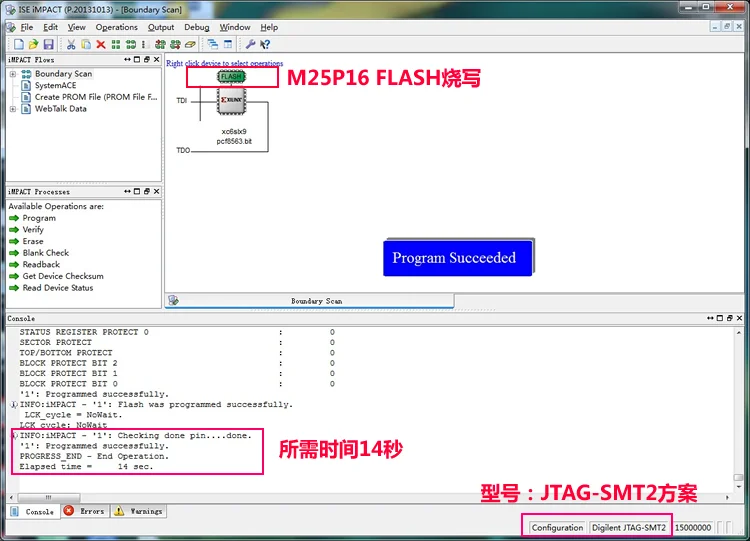Image resolution: width=750 pixels, height=541 pixels.
Task: Open the View menu
Action: tap(77, 27)
